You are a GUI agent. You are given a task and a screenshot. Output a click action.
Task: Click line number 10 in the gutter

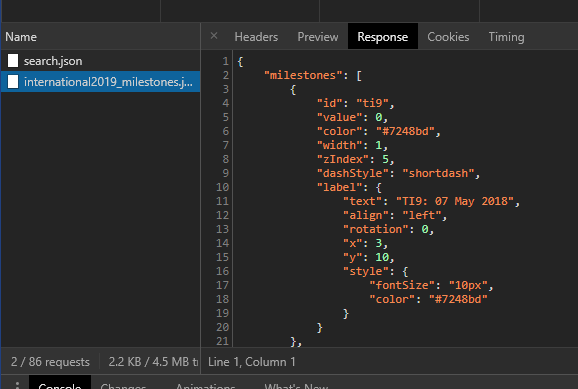[222, 187]
